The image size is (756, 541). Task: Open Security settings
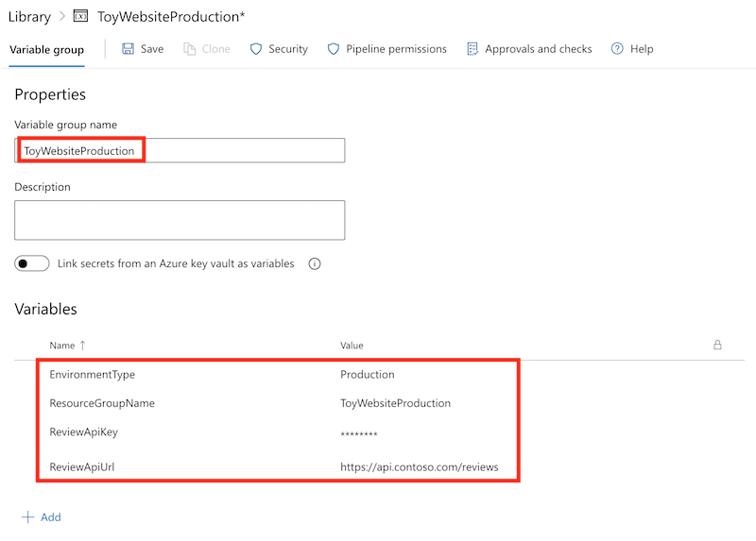click(288, 49)
